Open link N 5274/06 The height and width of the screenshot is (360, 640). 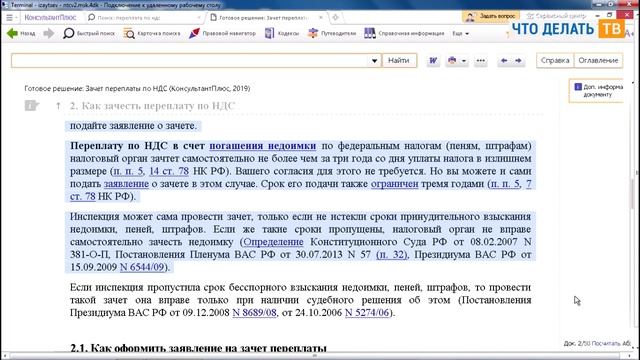367,313
